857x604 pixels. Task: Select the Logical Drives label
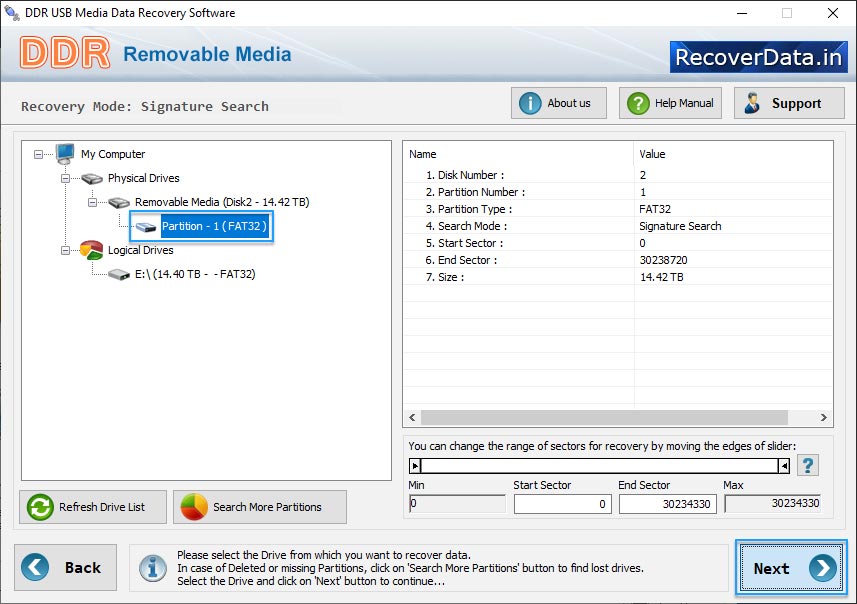click(x=140, y=250)
